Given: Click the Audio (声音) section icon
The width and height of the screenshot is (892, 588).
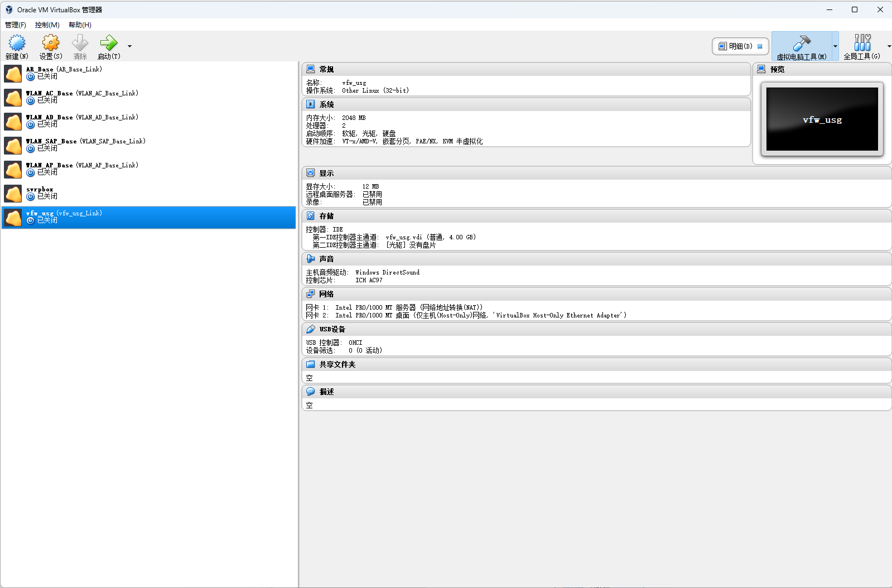Looking at the screenshot, I should (311, 259).
